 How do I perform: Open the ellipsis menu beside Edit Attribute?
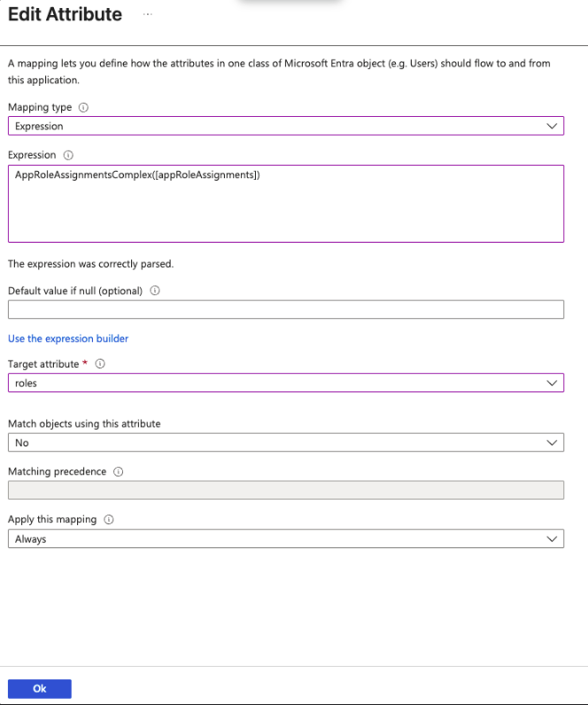pyautogui.click(x=148, y=15)
